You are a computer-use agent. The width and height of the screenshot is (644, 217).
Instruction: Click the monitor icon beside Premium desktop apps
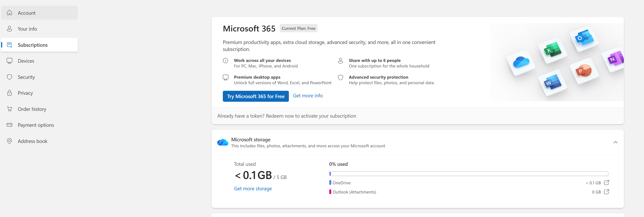tap(225, 77)
